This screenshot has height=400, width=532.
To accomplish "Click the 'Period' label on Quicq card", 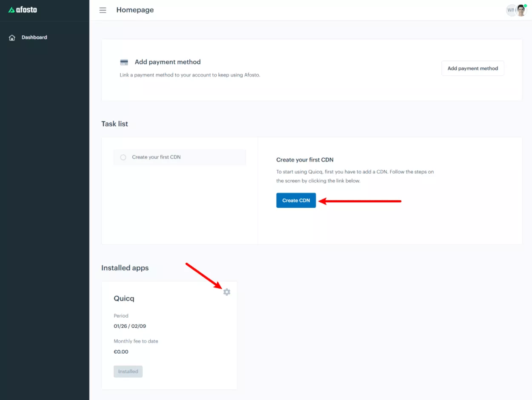I will [x=121, y=316].
